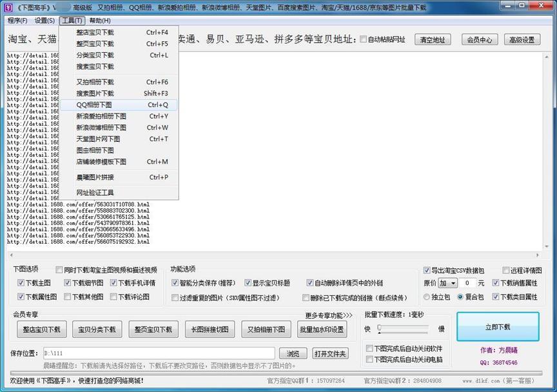The width and height of the screenshot is (557, 392).
Task: Select 新浪微博相册下图 menu entry
Action: point(119,128)
